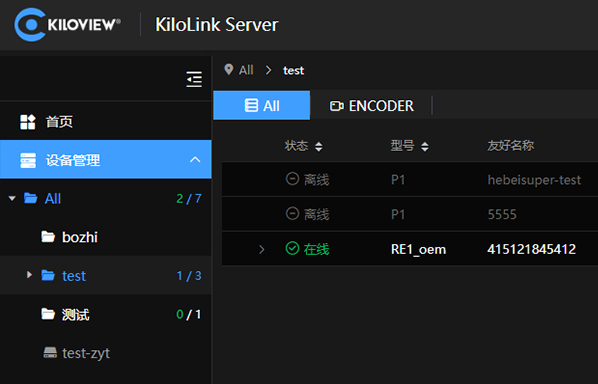Select the test-zyt device
This screenshot has width=598, height=384.
coord(86,353)
